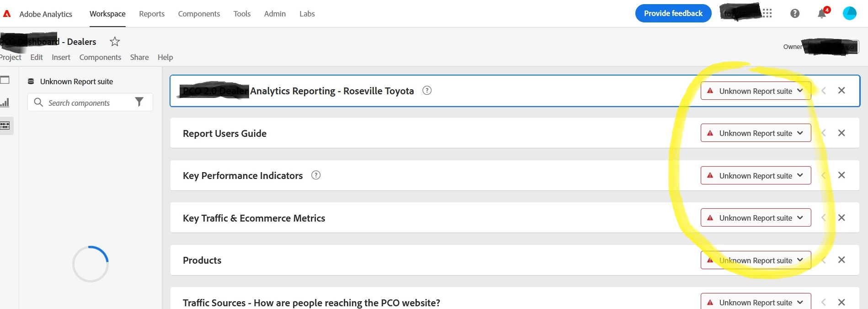Open the help question mark icon
This screenshot has width=868, height=309.
click(795, 13)
